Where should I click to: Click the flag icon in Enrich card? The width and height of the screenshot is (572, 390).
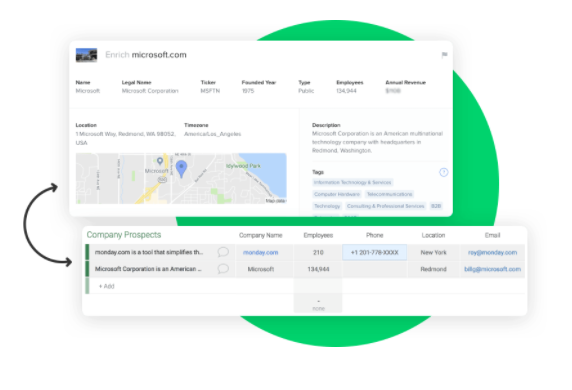[x=444, y=55]
